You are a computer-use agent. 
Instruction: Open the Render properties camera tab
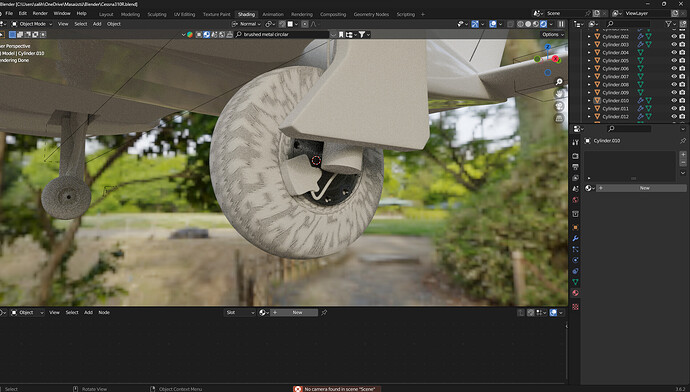click(575, 156)
